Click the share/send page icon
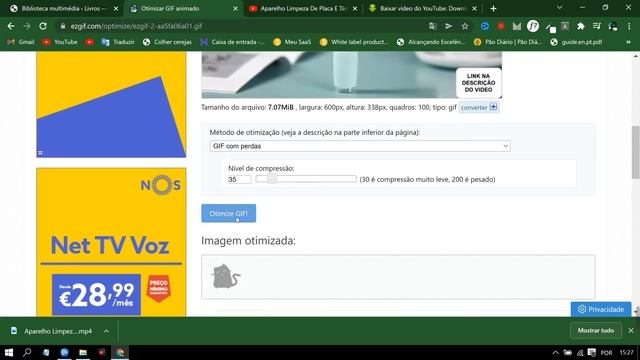This screenshot has width=640, height=360. [449, 26]
